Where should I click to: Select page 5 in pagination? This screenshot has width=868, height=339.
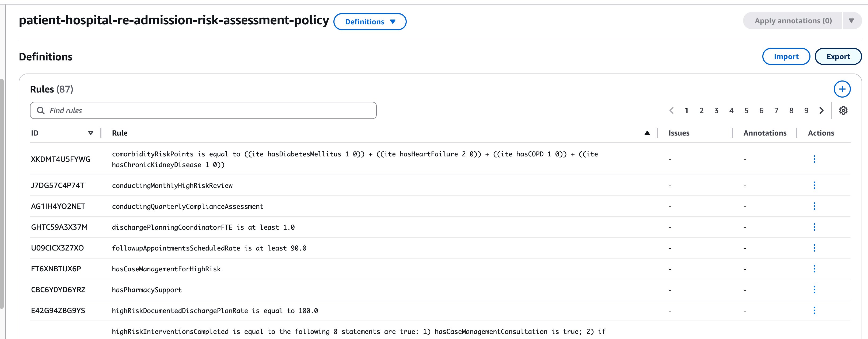click(x=746, y=110)
